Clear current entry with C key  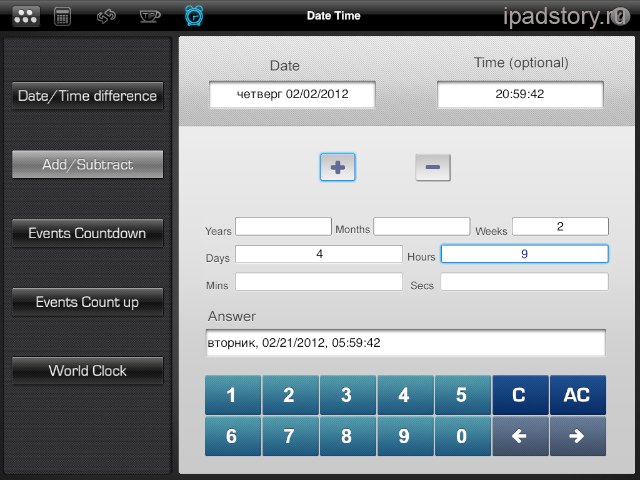point(521,395)
